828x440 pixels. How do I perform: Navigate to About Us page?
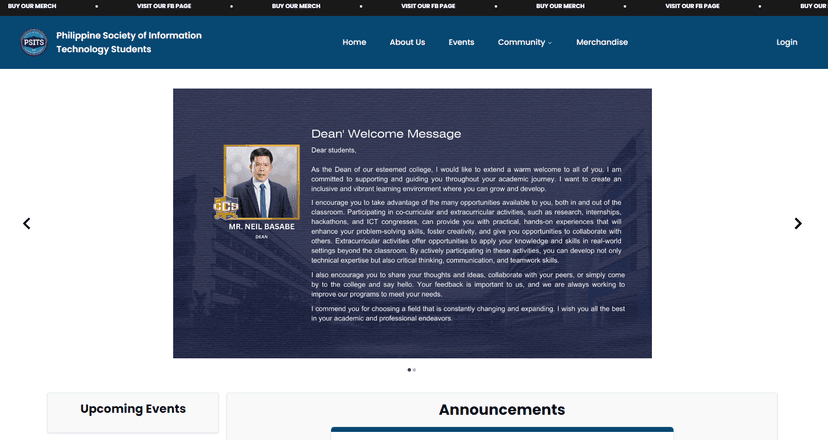(x=407, y=43)
